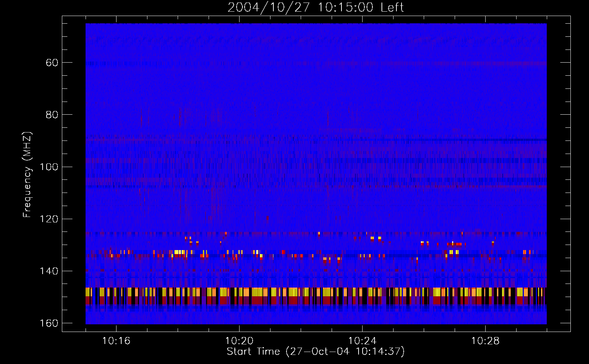This screenshot has height=364, width=589.
Task: Click the 10:16 time tick label
Action: [116, 341]
